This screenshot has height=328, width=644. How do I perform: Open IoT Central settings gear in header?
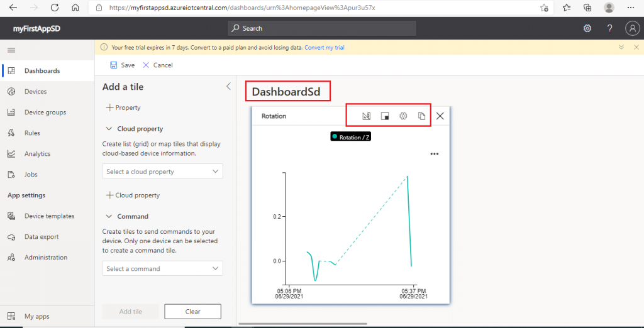tap(587, 28)
